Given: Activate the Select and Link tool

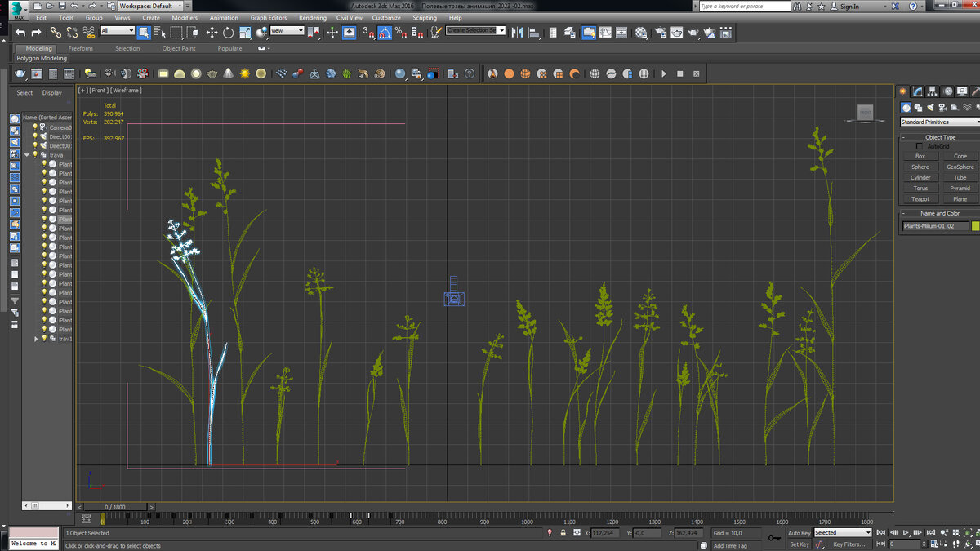Looking at the screenshot, I should 56,33.
